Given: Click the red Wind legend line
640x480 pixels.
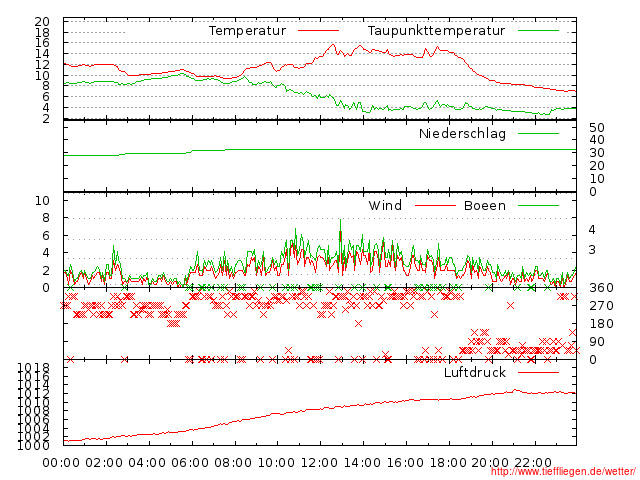Looking at the screenshot, I should tap(435, 206).
